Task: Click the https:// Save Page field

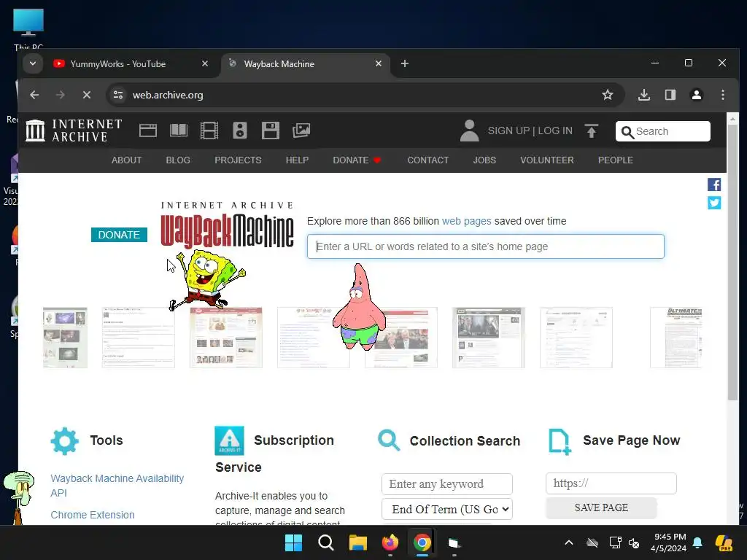Action: 611,483
